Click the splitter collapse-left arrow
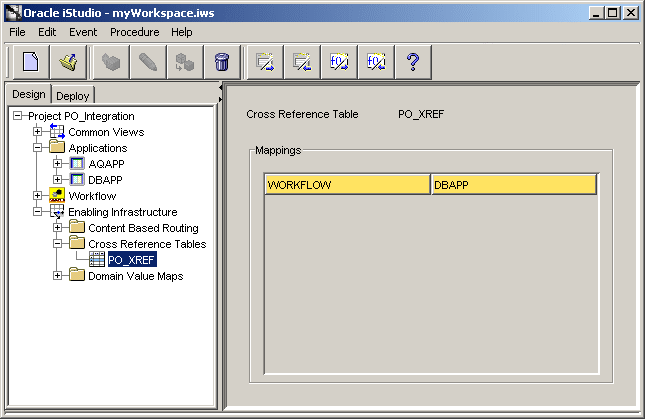 coord(221,87)
